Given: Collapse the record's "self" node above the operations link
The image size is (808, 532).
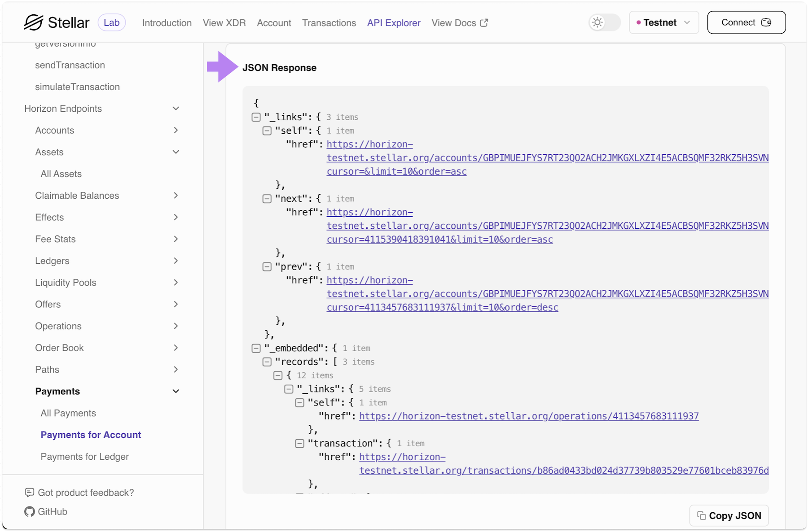Looking at the screenshot, I should [x=300, y=403].
